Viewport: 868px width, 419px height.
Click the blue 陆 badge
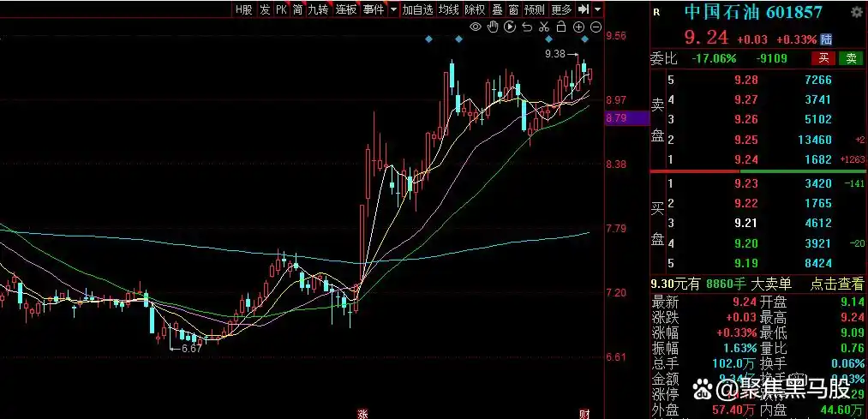(826, 39)
